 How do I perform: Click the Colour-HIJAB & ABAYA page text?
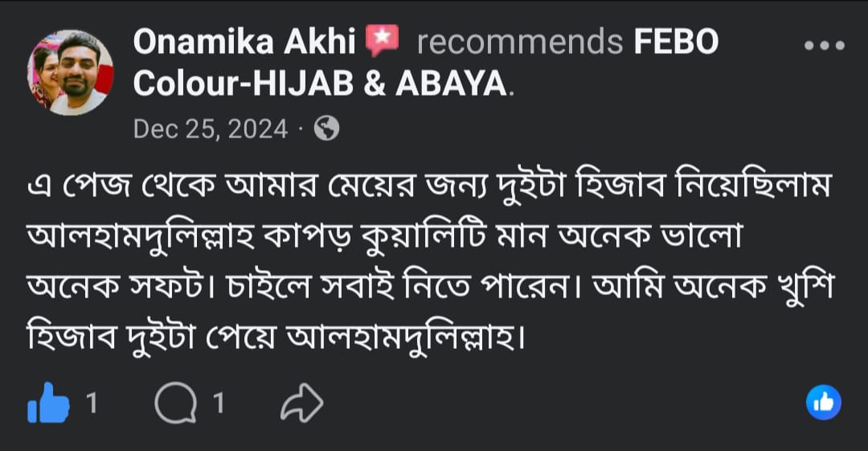click(x=321, y=85)
